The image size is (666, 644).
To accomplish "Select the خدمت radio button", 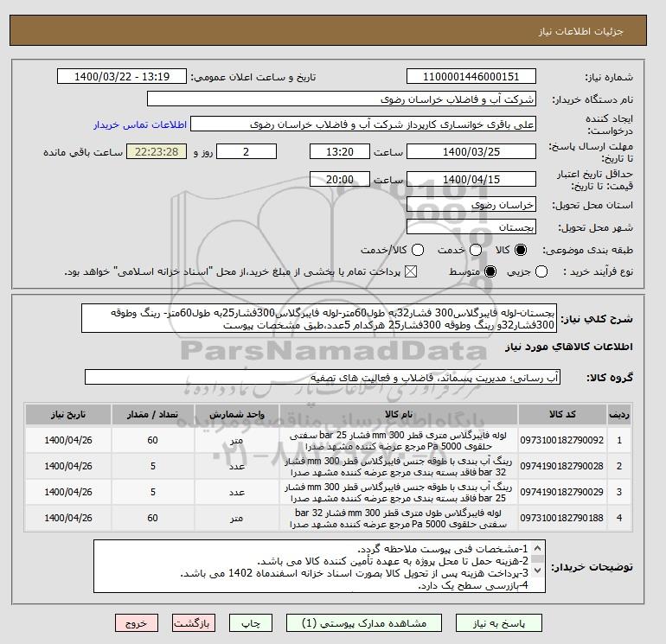I will click(x=476, y=250).
